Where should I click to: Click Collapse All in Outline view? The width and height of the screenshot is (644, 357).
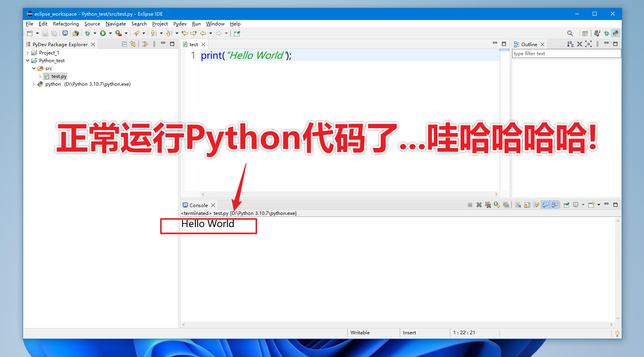(579, 44)
